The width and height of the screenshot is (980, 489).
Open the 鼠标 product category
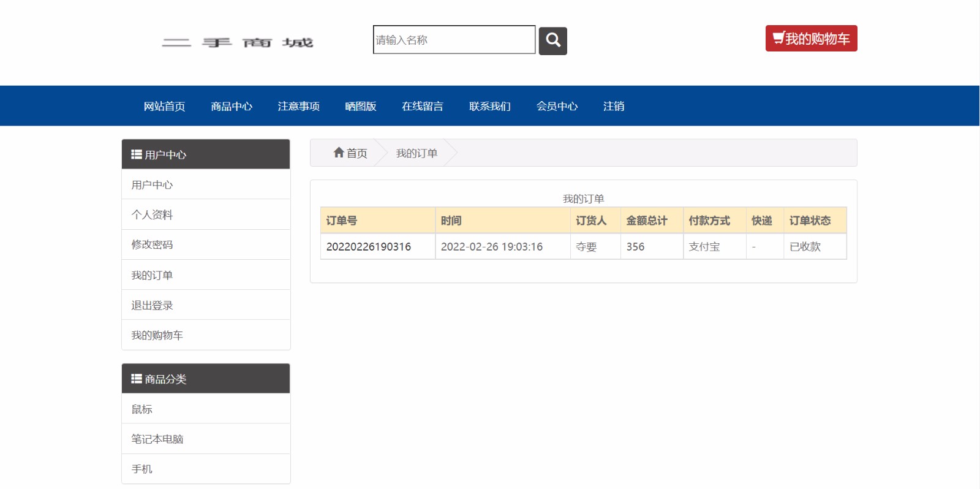click(x=141, y=409)
